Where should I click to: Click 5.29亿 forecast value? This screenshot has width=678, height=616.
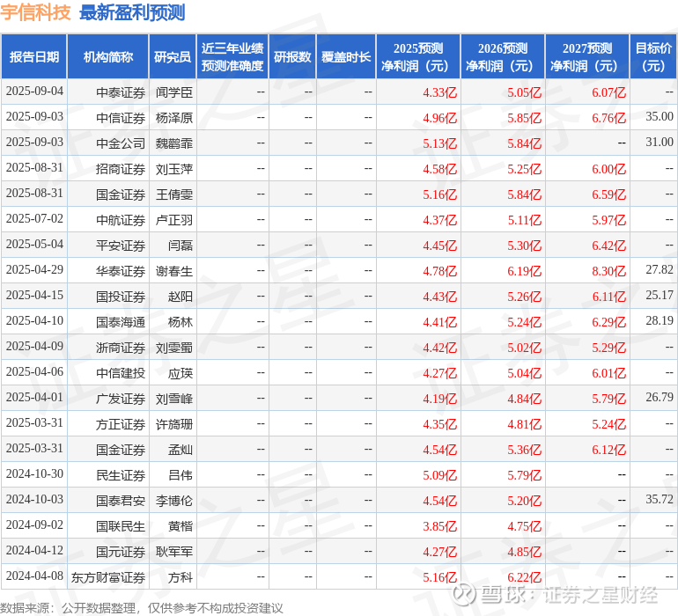(x=608, y=348)
